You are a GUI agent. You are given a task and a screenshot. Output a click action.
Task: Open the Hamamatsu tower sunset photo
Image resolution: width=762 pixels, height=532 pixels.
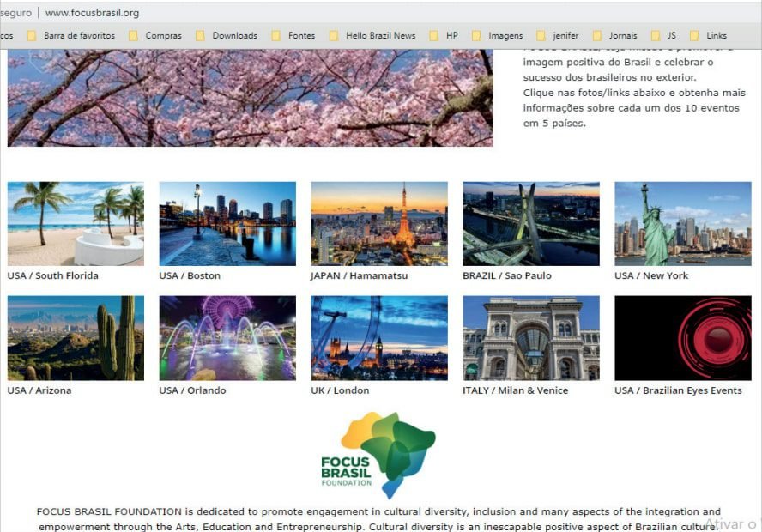[x=379, y=223]
